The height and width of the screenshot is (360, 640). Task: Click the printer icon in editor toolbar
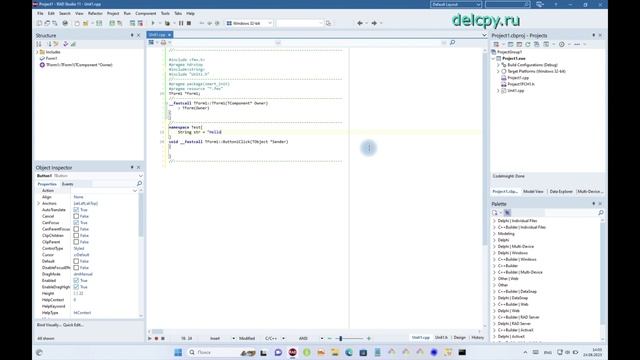coord(163,42)
